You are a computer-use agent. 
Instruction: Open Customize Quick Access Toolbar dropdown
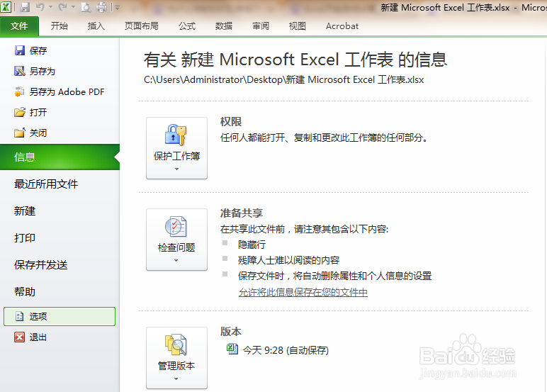tap(117, 7)
